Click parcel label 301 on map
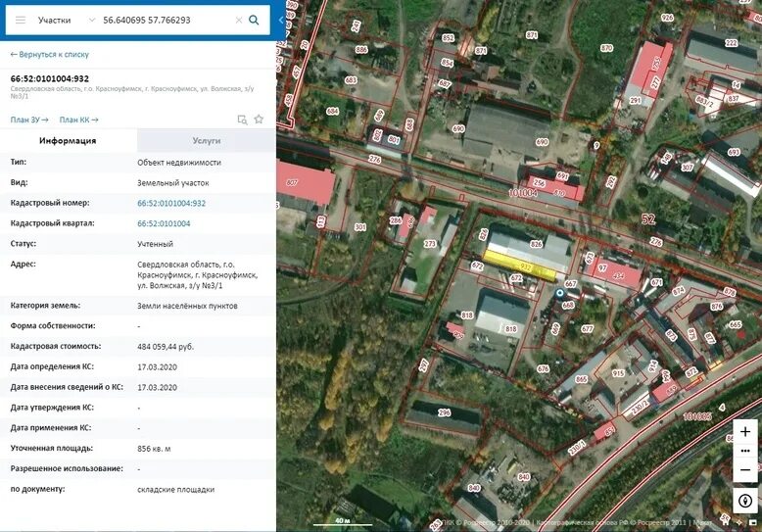 [359, 227]
